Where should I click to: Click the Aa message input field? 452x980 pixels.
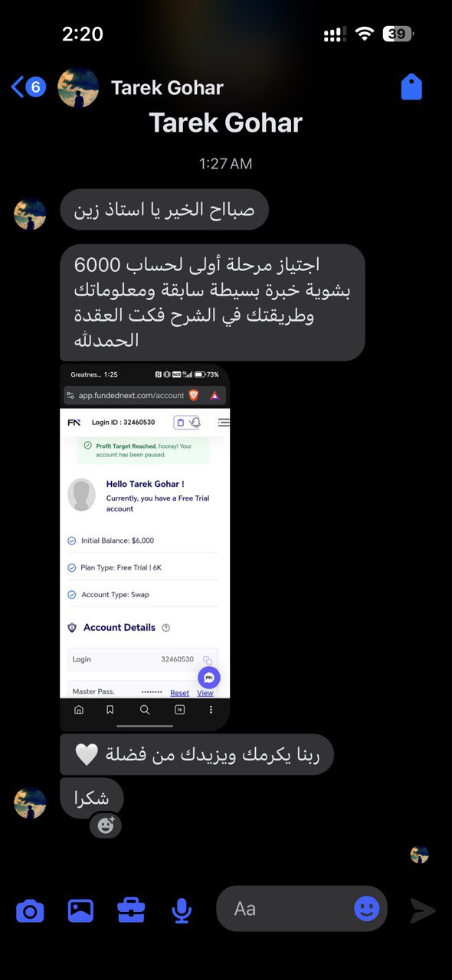pos(302,909)
